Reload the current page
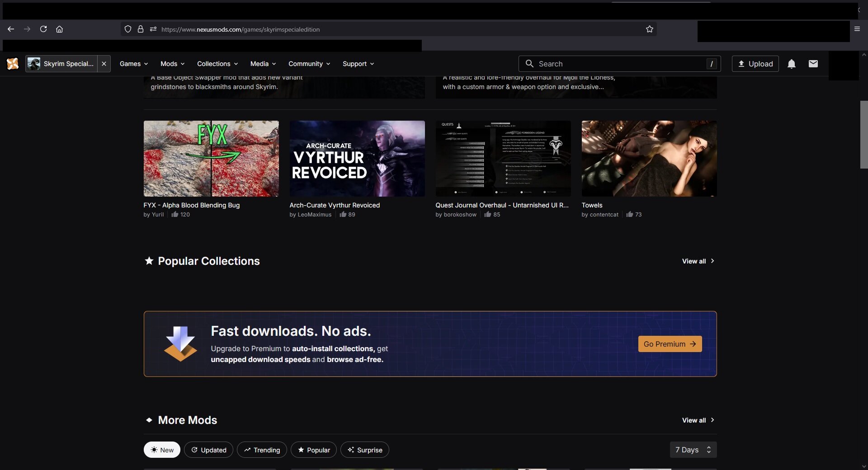Viewport: 868px width, 470px height. tap(43, 29)
